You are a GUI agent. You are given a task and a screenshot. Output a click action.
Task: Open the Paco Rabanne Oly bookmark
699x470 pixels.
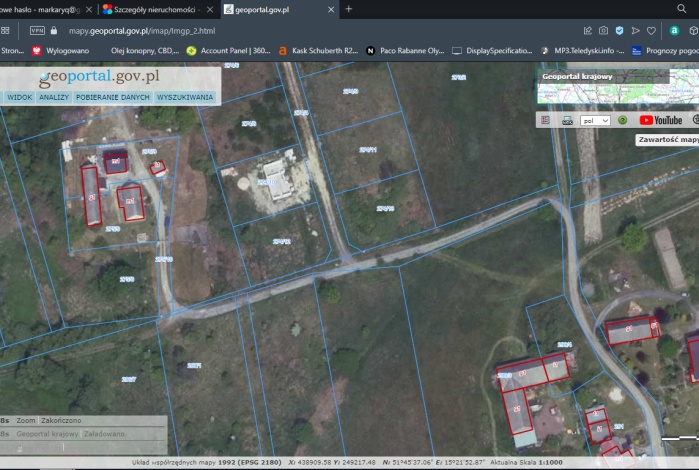coord(405,51)
